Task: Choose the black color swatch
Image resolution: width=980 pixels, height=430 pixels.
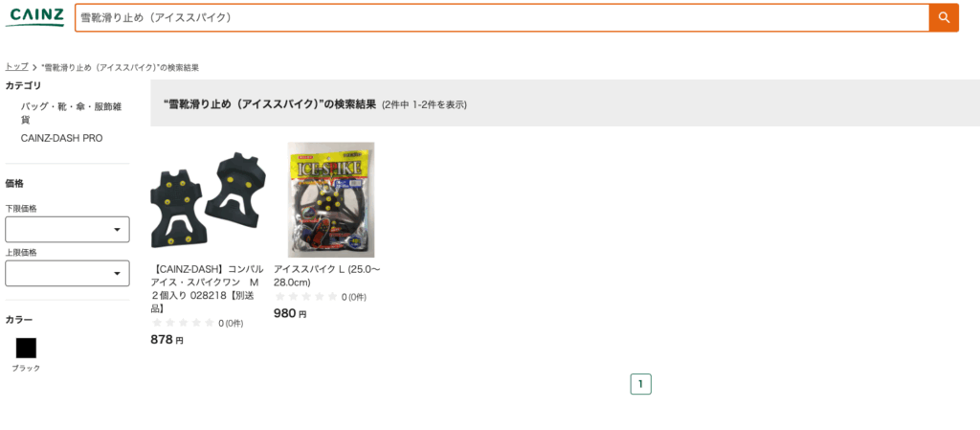Action: (x=26, y=349)
